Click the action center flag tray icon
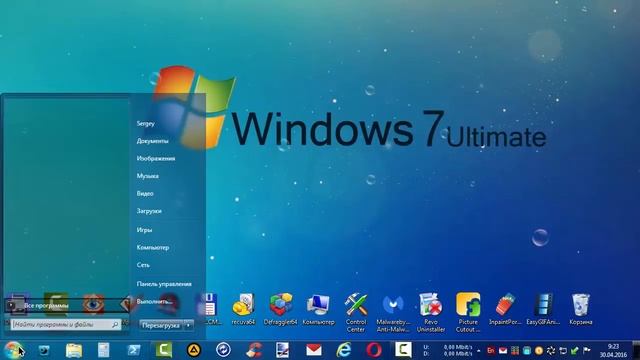 pyautogui.click(x=587, y=351)
